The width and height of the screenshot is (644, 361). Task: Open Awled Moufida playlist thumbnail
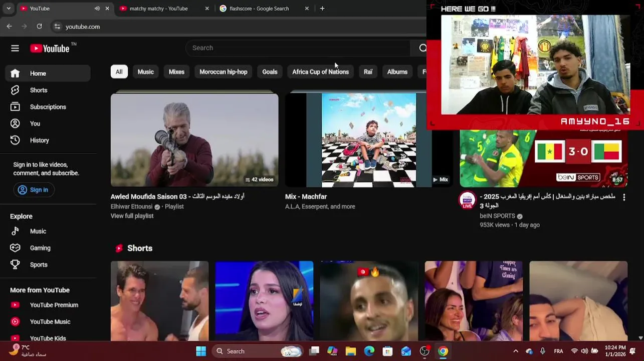coord(194,139)
